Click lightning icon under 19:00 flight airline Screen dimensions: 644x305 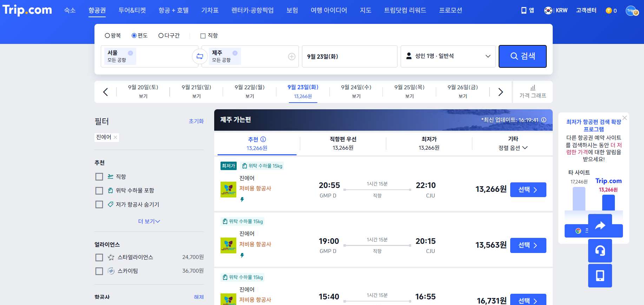point(242,255)
